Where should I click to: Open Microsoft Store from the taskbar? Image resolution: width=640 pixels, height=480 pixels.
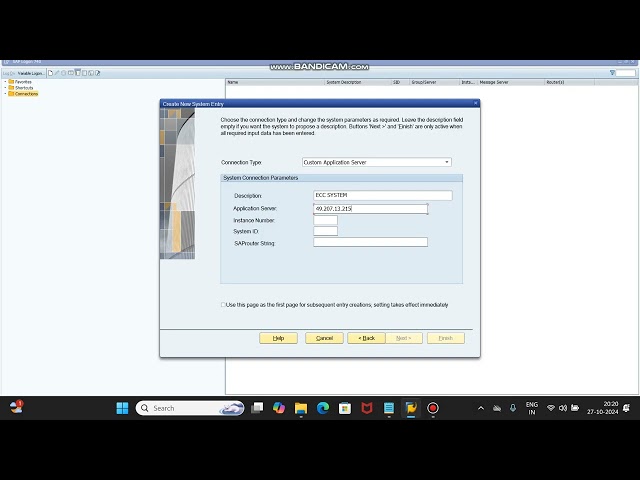[x=345, y=408]
